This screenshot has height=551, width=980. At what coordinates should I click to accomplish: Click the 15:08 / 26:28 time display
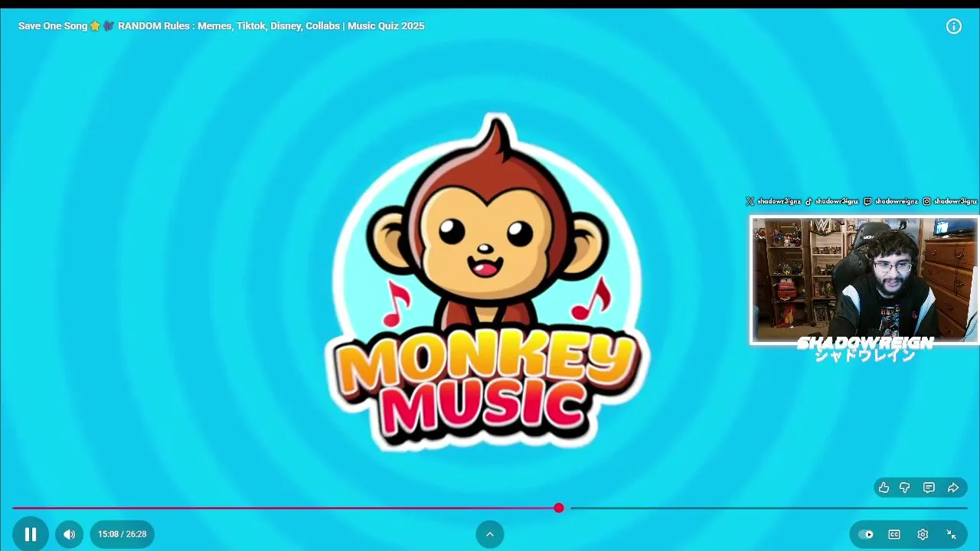[x=122, y=534]
